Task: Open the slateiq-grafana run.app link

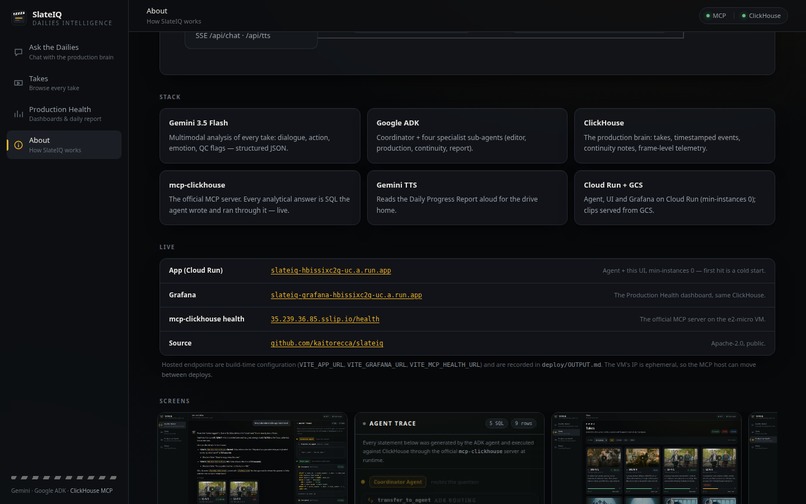Action: (346, 295)
